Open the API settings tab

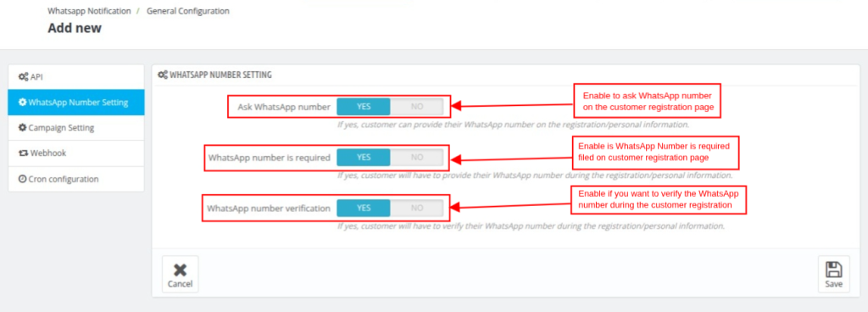coord(75,77)
